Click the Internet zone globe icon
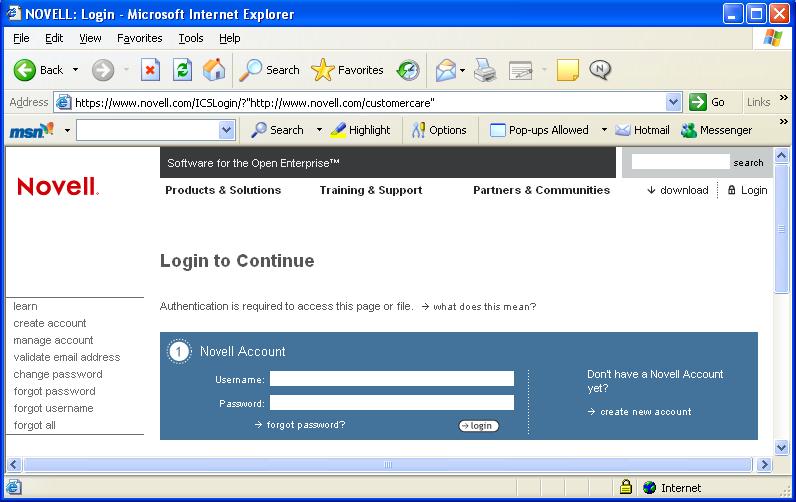This screenshot has width=796, height=502. [649, 487]
